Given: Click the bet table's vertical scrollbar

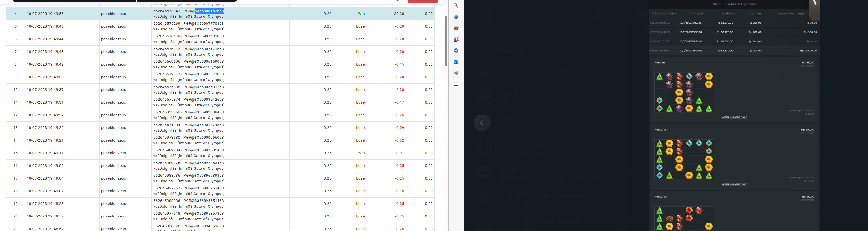Looking at the screenshot, I should [446, 41].
